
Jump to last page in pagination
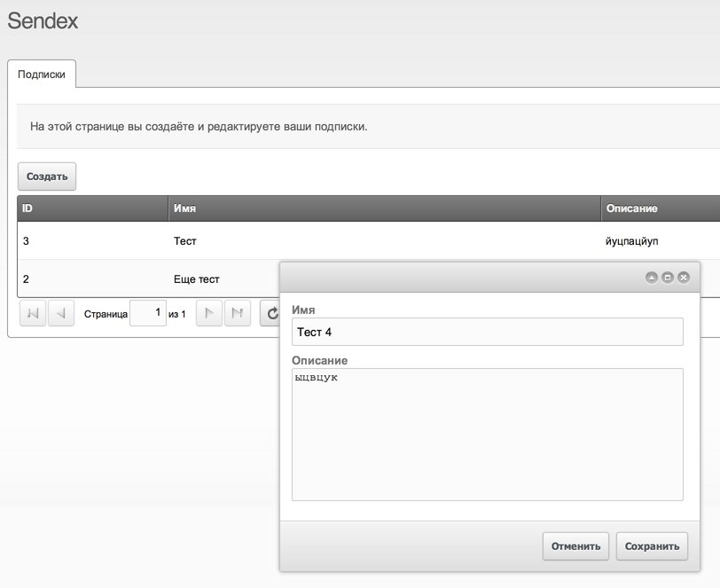(238, 314)
